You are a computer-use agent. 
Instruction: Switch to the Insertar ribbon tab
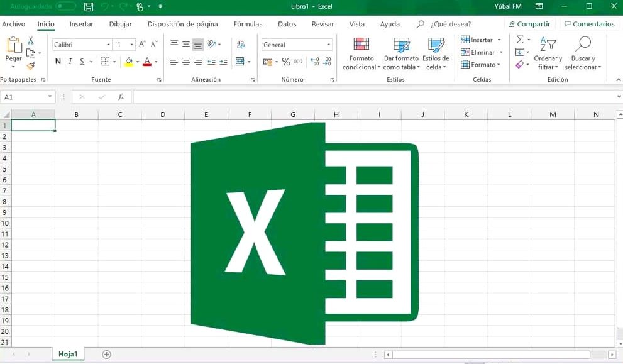pyautogui.click(x=81, y=24)
